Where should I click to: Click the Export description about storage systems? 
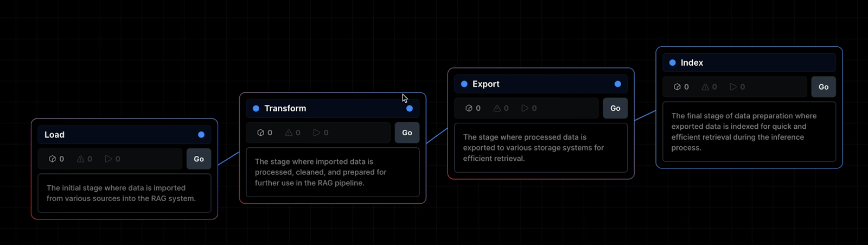(533, 148)
